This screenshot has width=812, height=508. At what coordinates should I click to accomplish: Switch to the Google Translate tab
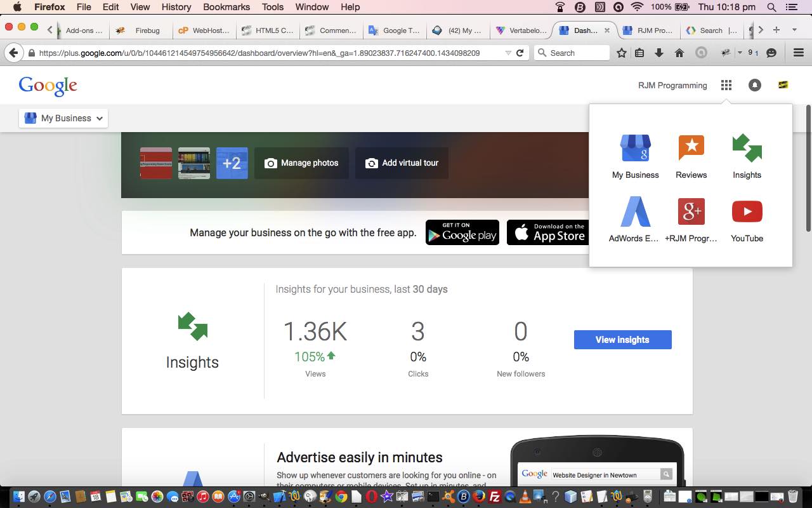tap(395, 30)
